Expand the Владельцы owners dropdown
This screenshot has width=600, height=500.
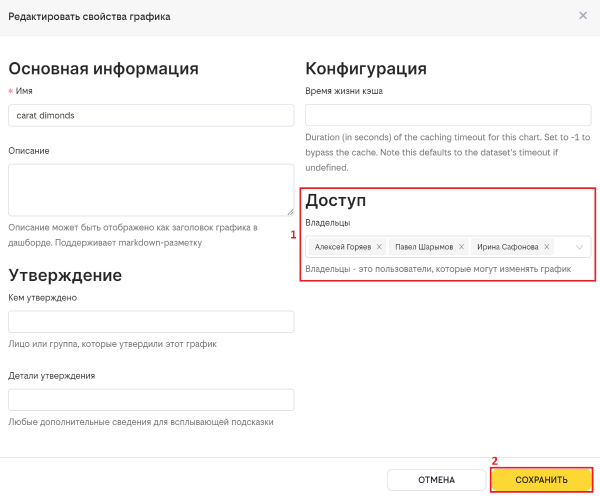tap(579, 247)
